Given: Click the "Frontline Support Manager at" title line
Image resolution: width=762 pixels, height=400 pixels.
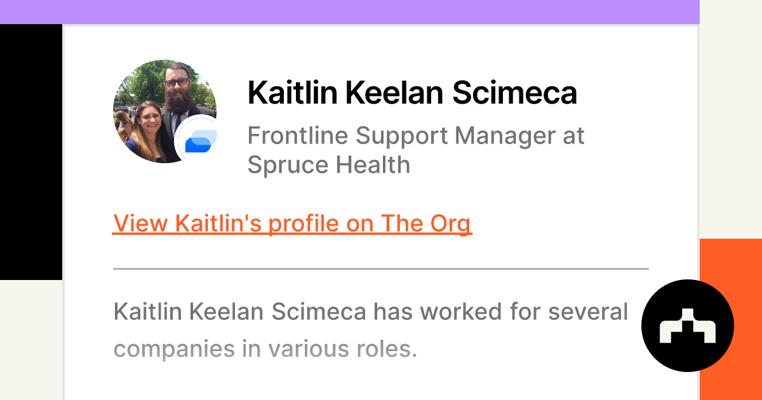Looking at the screenshot, I should [x=415, y=135].
